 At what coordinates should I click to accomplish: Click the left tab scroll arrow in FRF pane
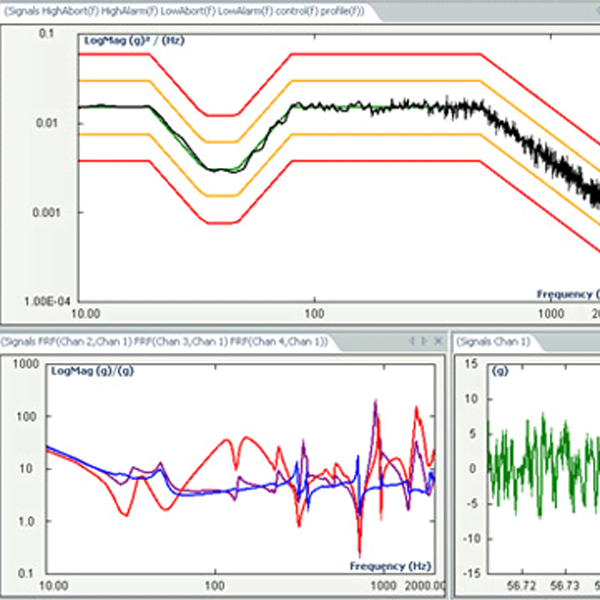(x=410, y=342)
